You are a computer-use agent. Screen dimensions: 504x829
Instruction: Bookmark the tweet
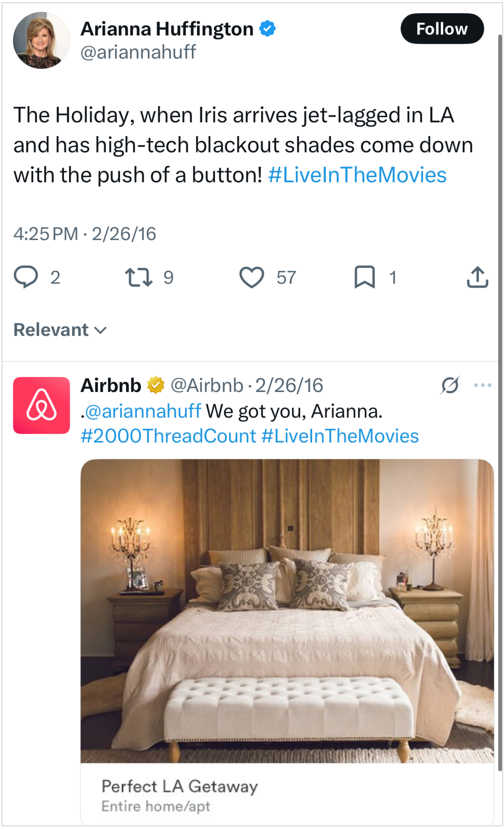(x=364, y=277)
